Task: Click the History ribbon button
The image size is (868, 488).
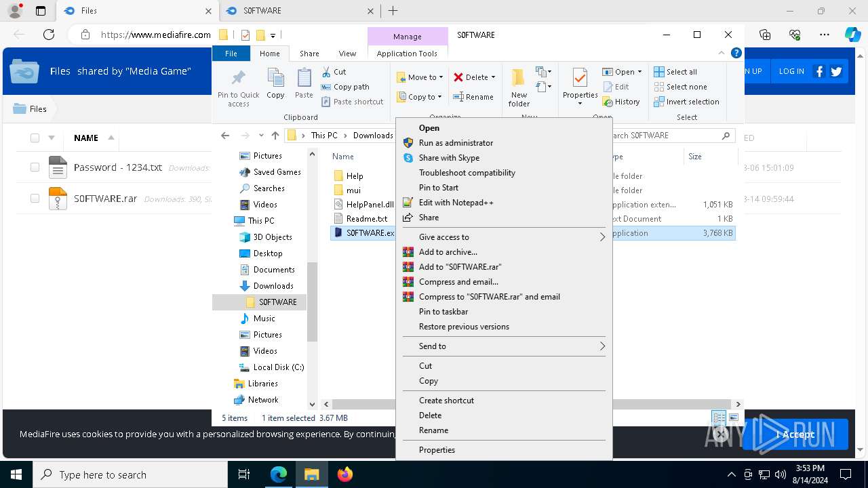Action: click(x=620, y=102)
